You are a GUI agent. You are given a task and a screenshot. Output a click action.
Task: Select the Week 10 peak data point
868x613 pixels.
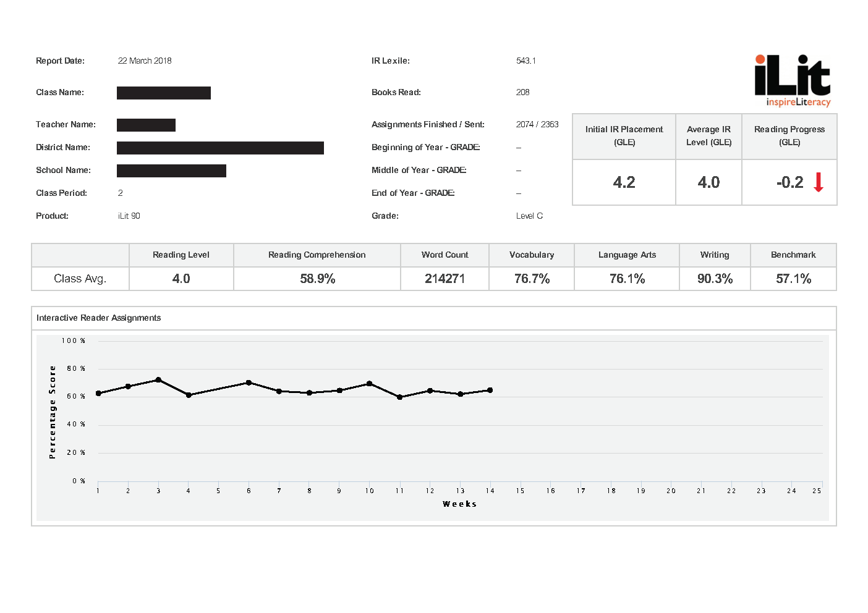click(x=369, y=383)
